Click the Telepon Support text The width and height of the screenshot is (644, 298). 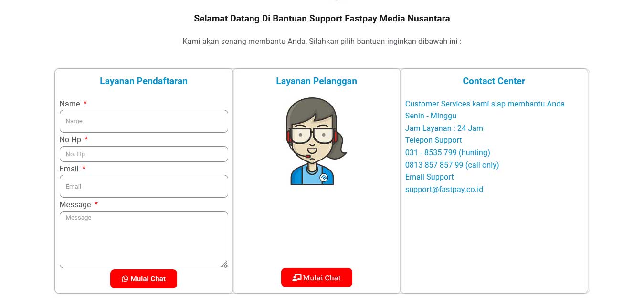coord(433,140)
